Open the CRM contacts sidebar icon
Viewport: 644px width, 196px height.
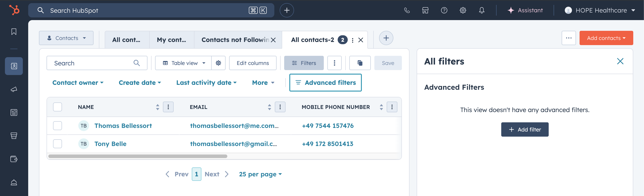(14, 66)
